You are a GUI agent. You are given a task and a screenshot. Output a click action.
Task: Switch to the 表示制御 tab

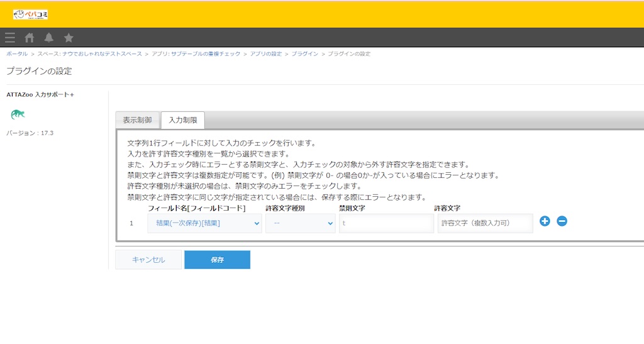point(138,120)
